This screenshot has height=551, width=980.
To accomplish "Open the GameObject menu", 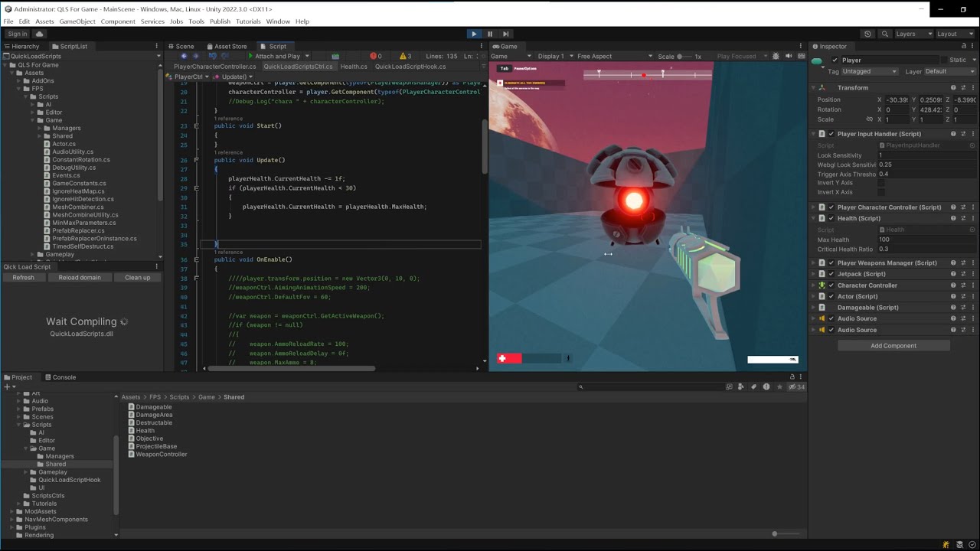I will coord(77,21).
